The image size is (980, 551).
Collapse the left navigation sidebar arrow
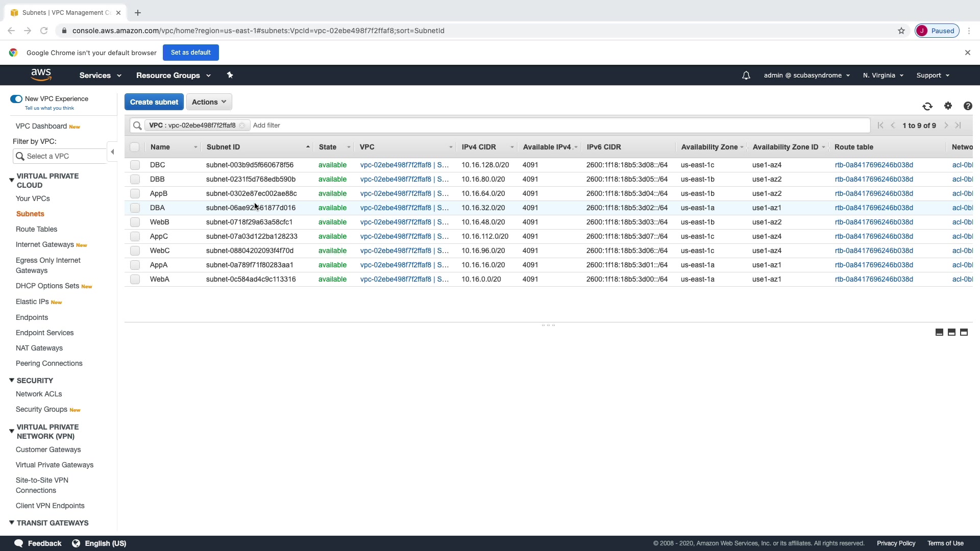pos(112,152)
